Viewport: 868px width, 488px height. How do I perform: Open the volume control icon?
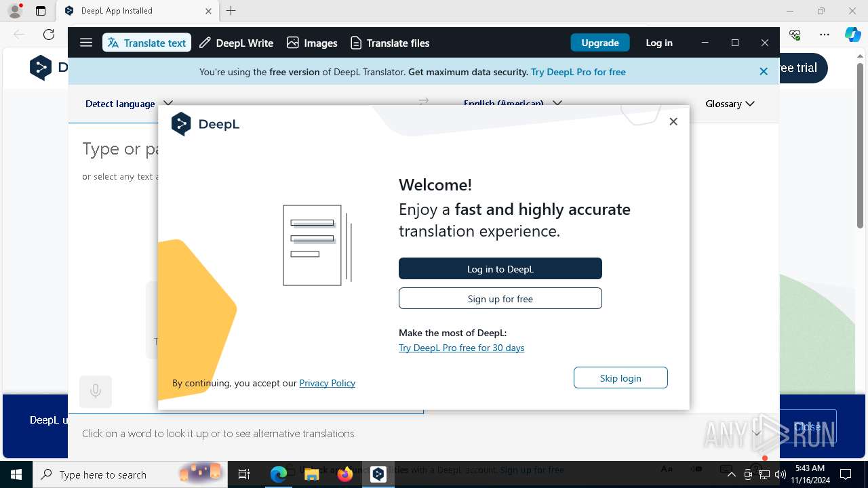click(x=780, y=474)
